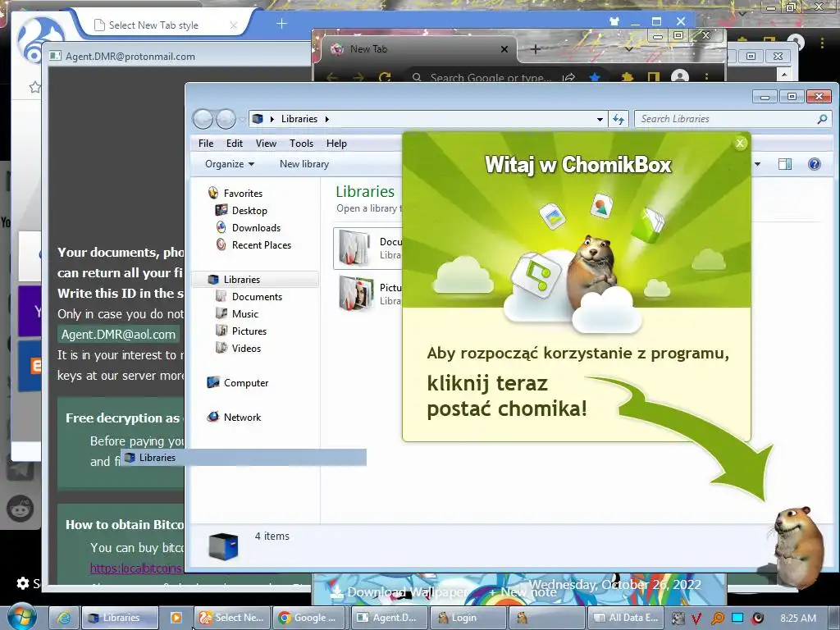Screen dimensions: 840x630
Task: Click Chrome profile avatar icon
Action: pyautogui.click(x=680, y=76)
